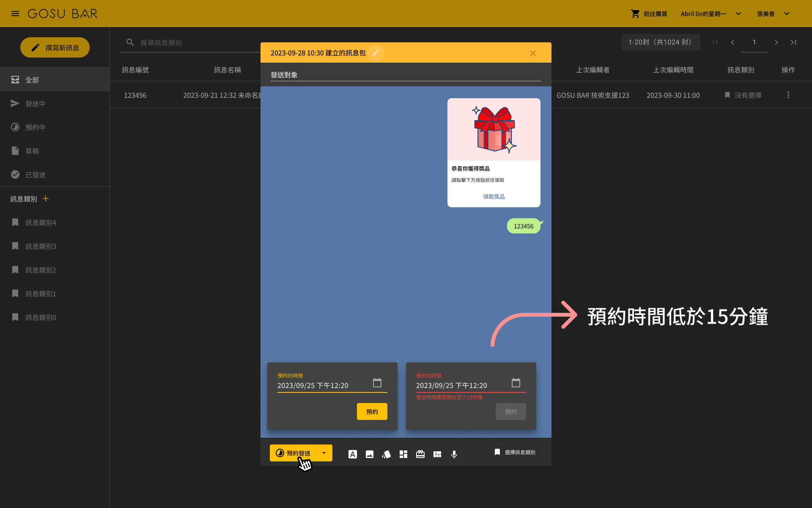Open the calendar picker in the error schedule card

(516, 383)
